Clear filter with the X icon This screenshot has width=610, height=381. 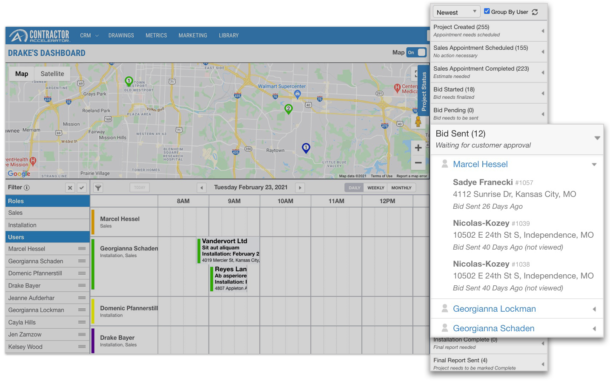click(70, 188)
